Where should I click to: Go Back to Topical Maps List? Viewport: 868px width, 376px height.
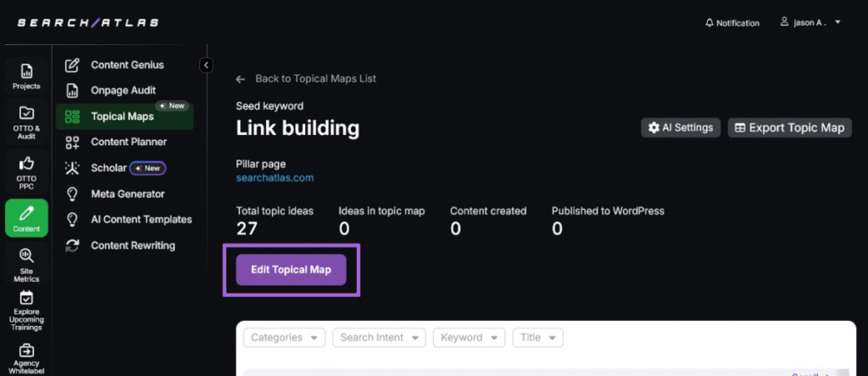(x=315, y=79)
